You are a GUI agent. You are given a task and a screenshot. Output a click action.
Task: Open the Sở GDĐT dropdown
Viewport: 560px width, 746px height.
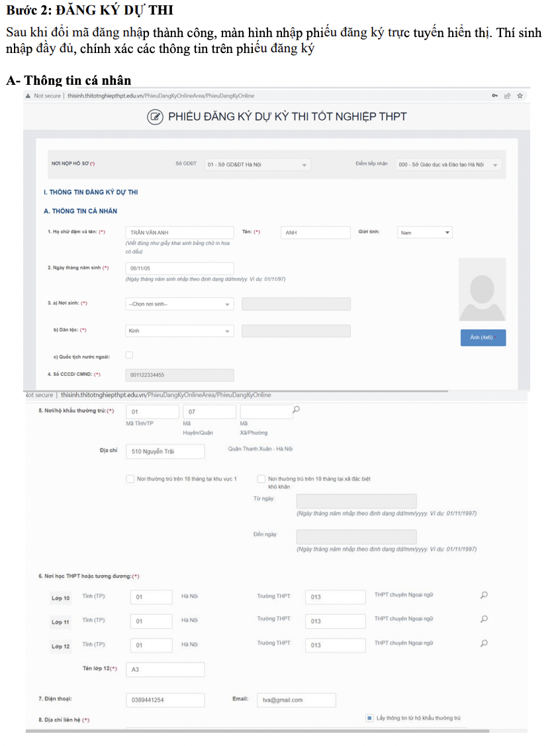click(x=257, y=164)
